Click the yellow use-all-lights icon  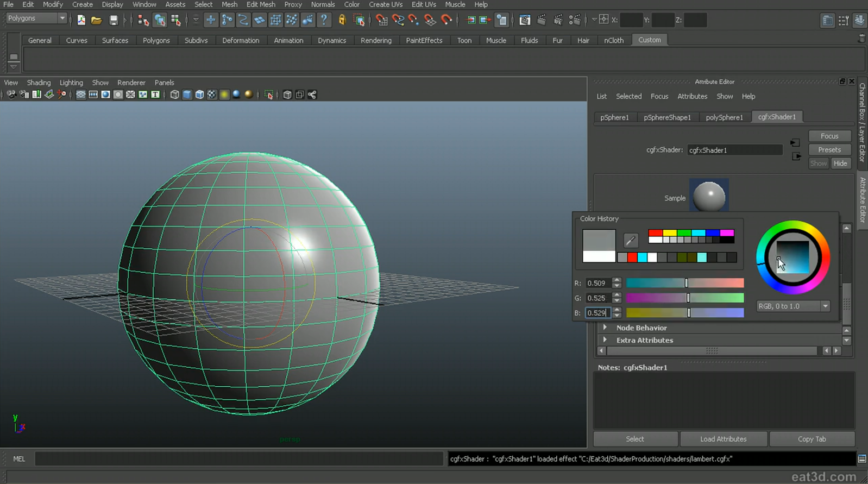(x=224, y=95)
